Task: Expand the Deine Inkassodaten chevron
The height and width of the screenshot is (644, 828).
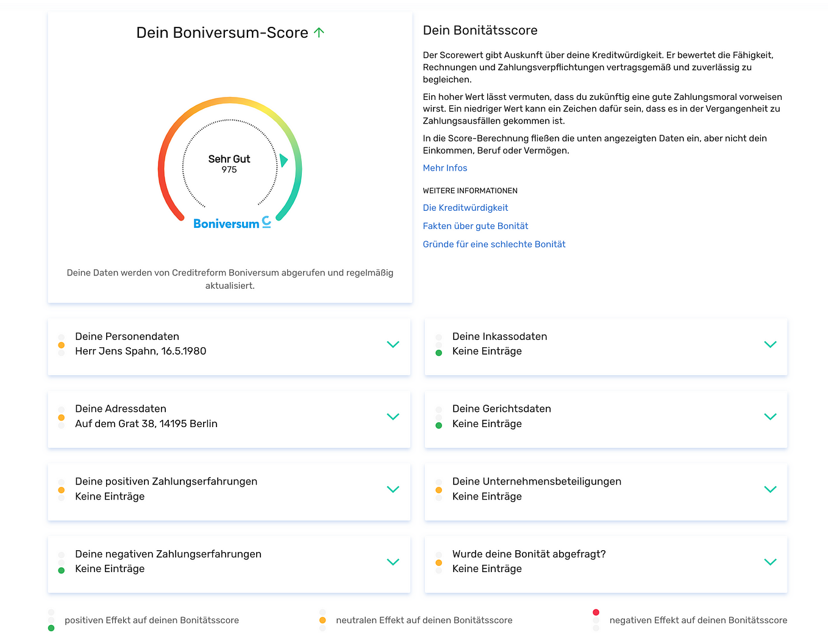Action: click(x=771, y=344)
